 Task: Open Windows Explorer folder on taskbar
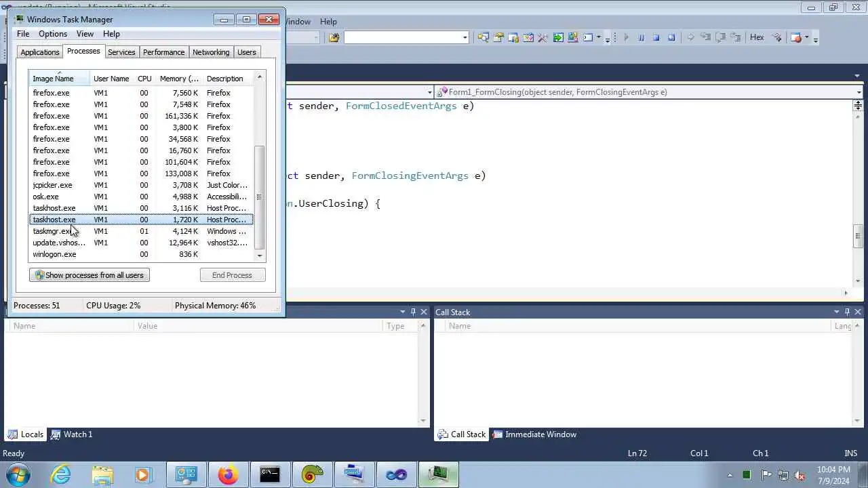pyautogui.click(x=102, y=474)
